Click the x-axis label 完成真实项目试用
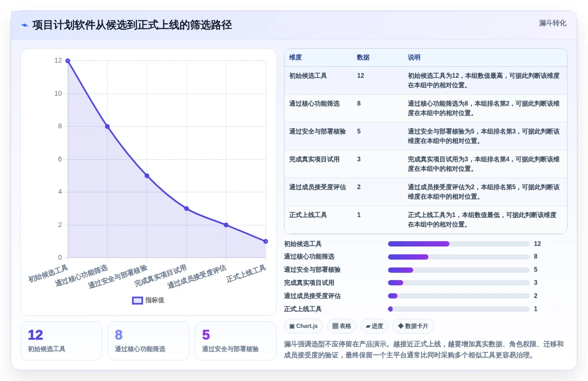 (x=161, y=275)
